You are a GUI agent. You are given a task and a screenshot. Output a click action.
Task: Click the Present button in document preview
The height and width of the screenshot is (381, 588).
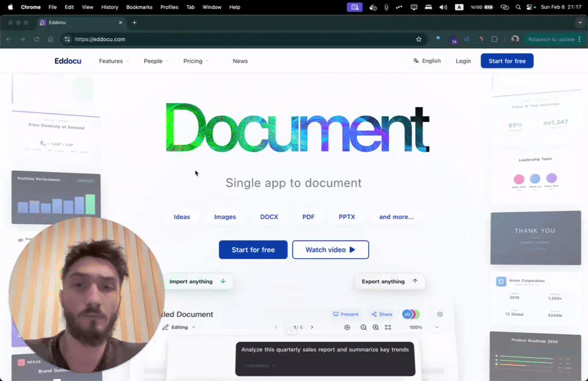tap(346, 314)
